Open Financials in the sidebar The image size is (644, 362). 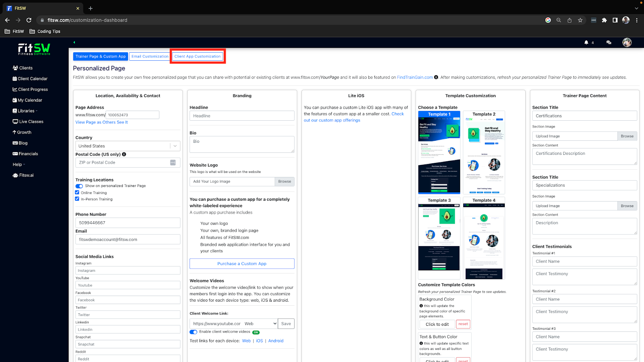(x=25, y=154)
